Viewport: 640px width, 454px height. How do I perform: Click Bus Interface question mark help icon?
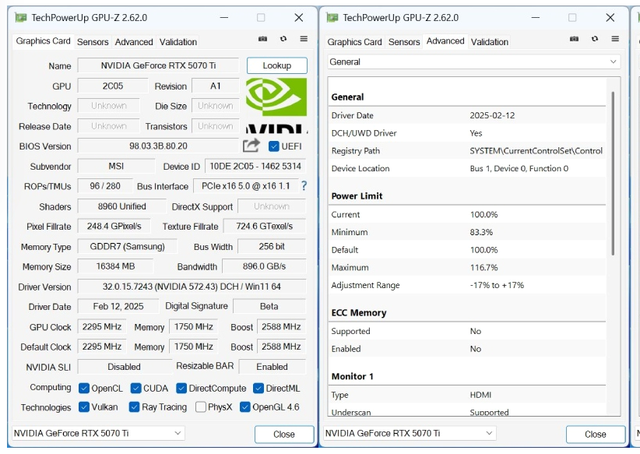pyautogui.click(x=304, y=186)
